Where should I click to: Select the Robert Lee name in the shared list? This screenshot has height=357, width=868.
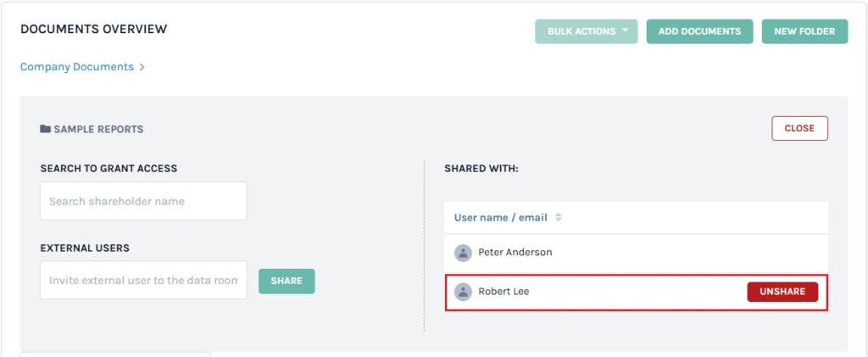tap(504, 292)
